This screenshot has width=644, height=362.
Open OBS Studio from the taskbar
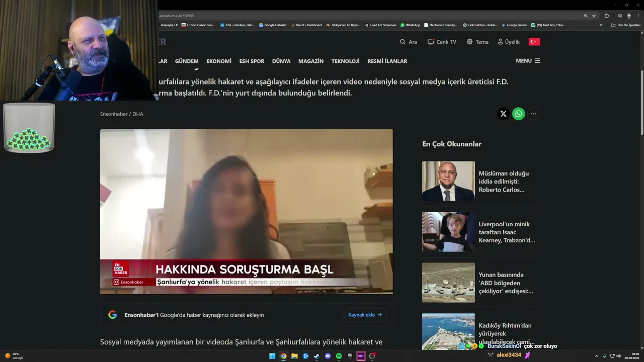(372, 356)
